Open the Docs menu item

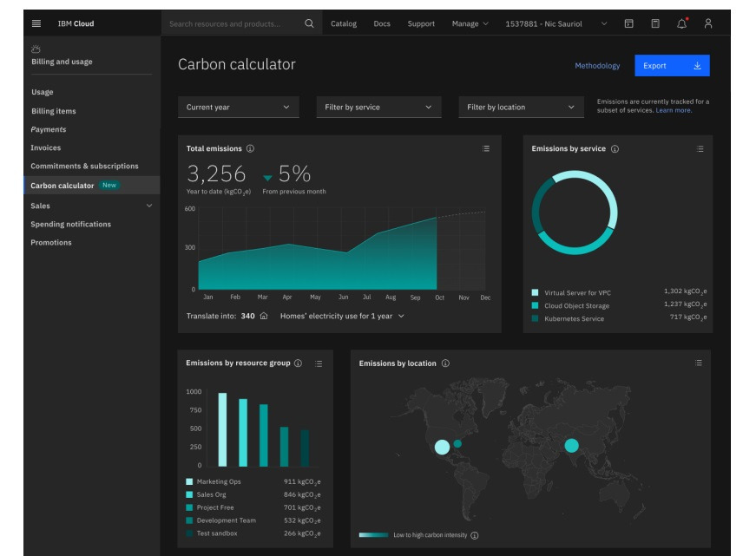(382, 23)
